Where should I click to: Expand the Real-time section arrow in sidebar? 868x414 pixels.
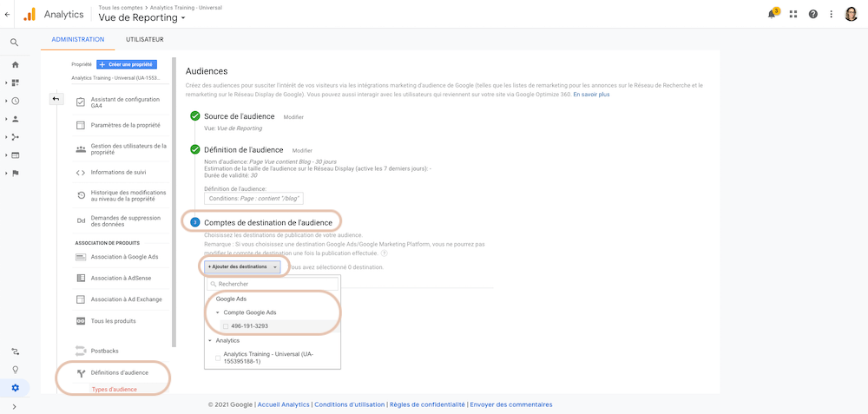coord(6,101)
